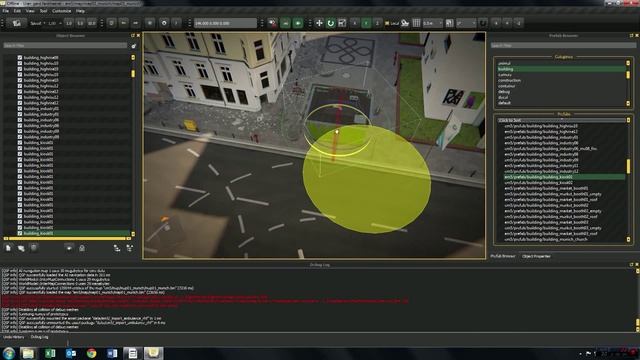Toggle the Z axis constraint
The height and width of the screenshot is (360, 640).
coord(378,23)
